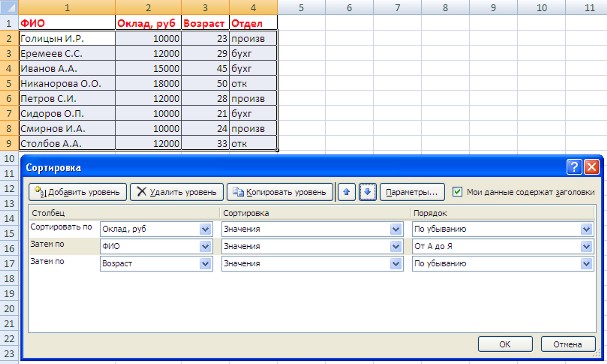Click the ФИО header cell
The height and width of the screenshot is (364, 607).
click(x=67, y=23)
